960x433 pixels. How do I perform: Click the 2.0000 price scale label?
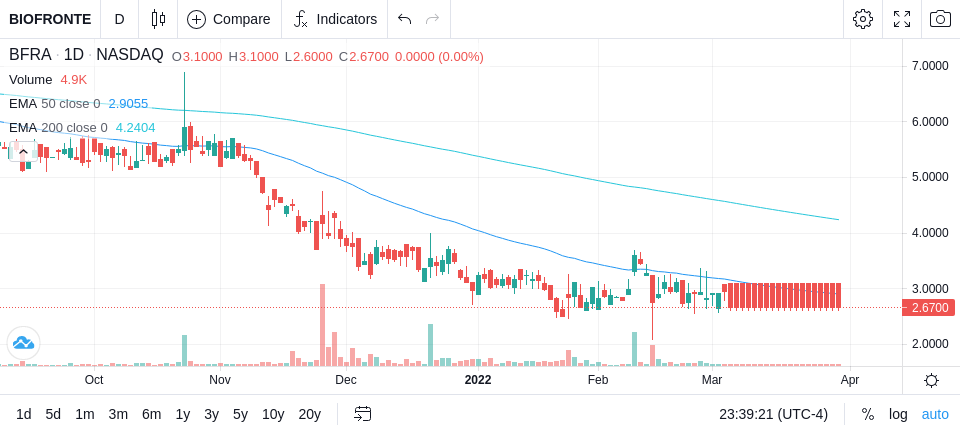coord(930,344)
